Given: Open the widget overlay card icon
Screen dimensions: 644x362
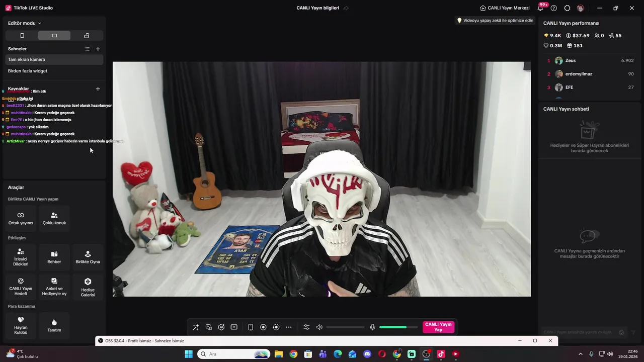Looking at the screenshot, I should 234,327.
